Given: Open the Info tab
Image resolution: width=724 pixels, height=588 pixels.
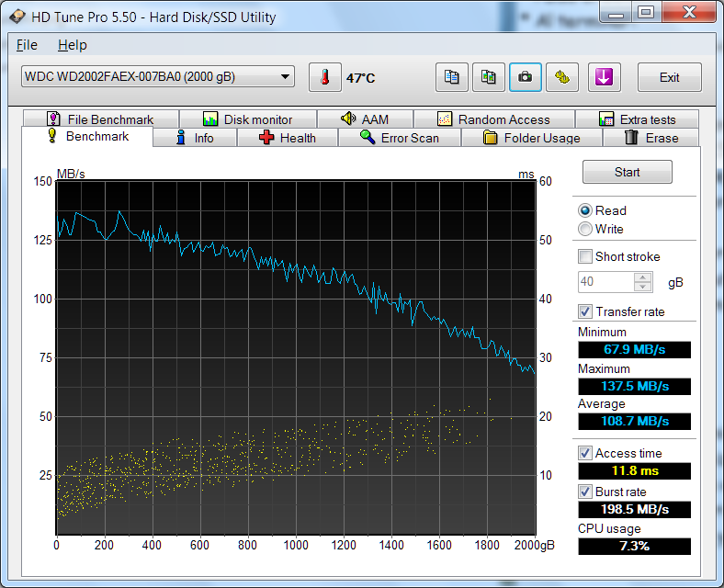Looking at the screenshot, I should (x=195, y=138).
